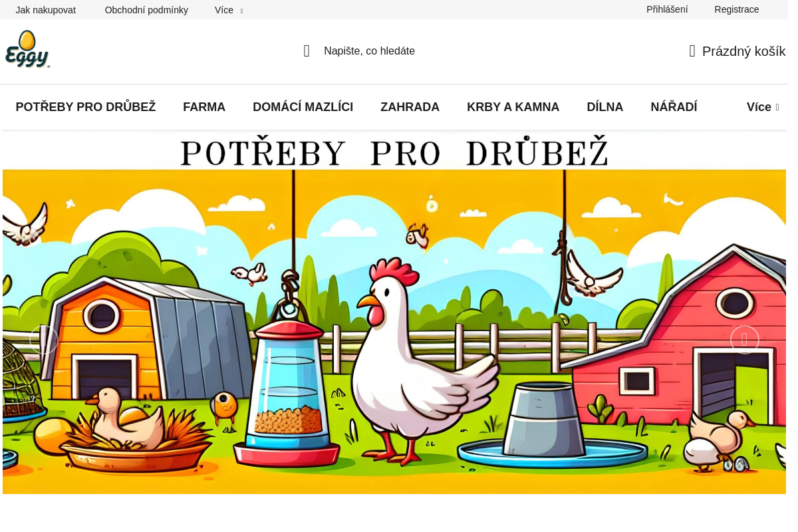This screenshot has height=532, width=798.
Task: Click the Eggy logo
Action: pos(28,49)
